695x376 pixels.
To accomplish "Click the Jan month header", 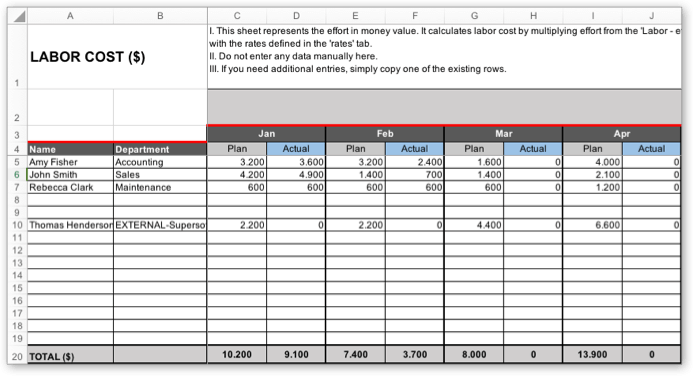I will tap(266, 134).
